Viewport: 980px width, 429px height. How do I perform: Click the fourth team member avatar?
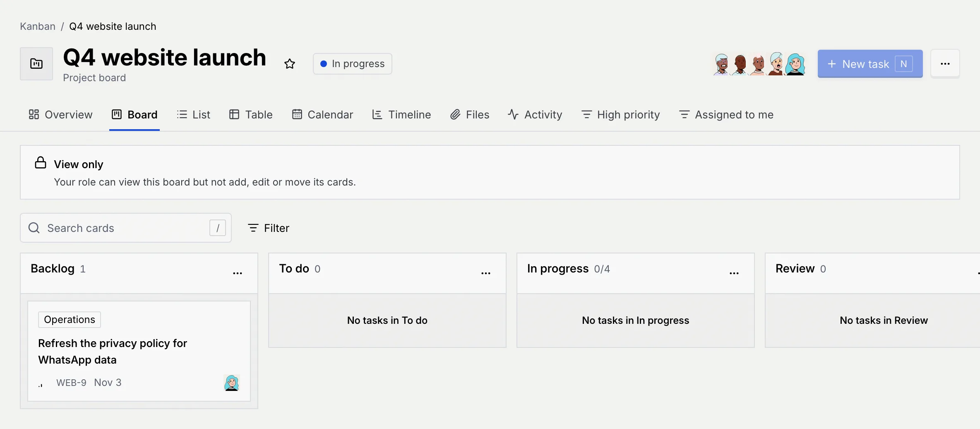[776, 64]
